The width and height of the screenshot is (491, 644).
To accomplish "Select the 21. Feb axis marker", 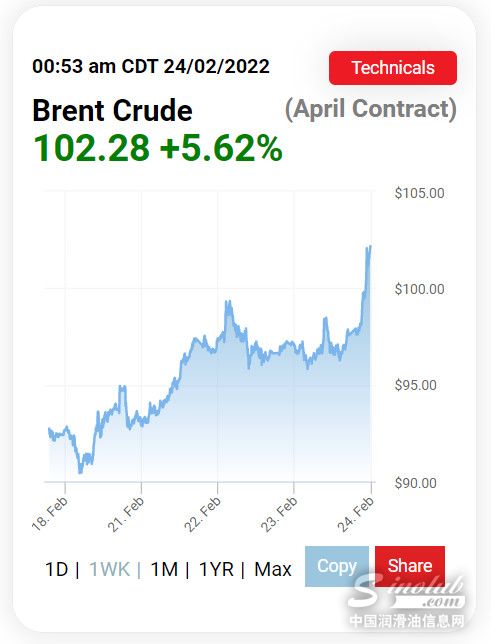I will coord(126,513).
